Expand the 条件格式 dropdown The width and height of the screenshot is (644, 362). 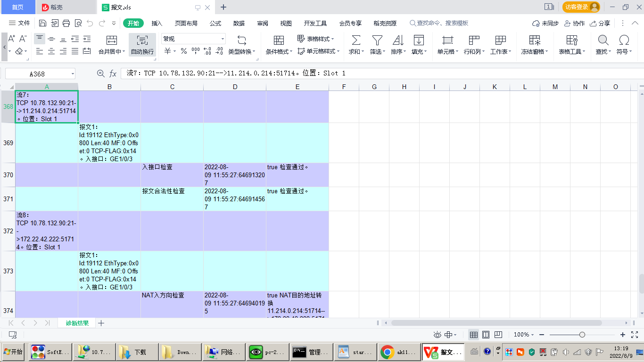click(291, 51)
